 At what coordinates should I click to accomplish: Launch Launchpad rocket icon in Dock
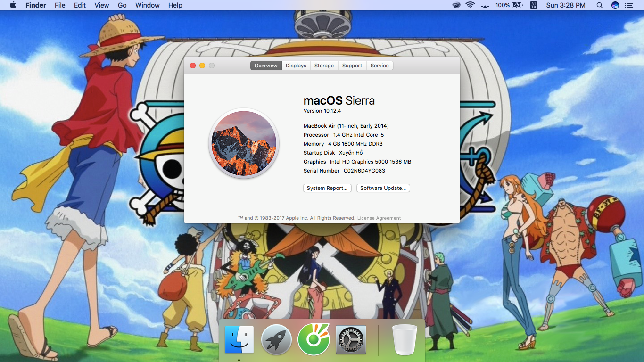277,339
